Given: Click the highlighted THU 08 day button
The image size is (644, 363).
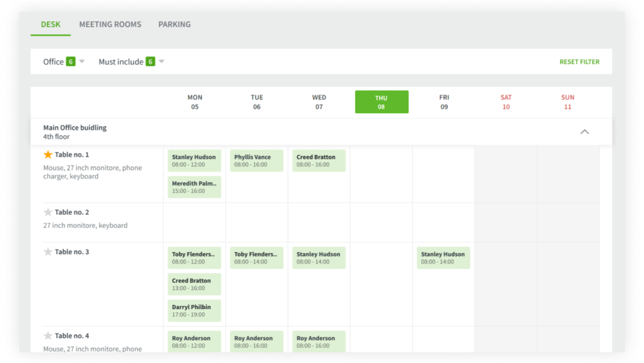Looking at the screenshot, I should [x=381, y=102].
